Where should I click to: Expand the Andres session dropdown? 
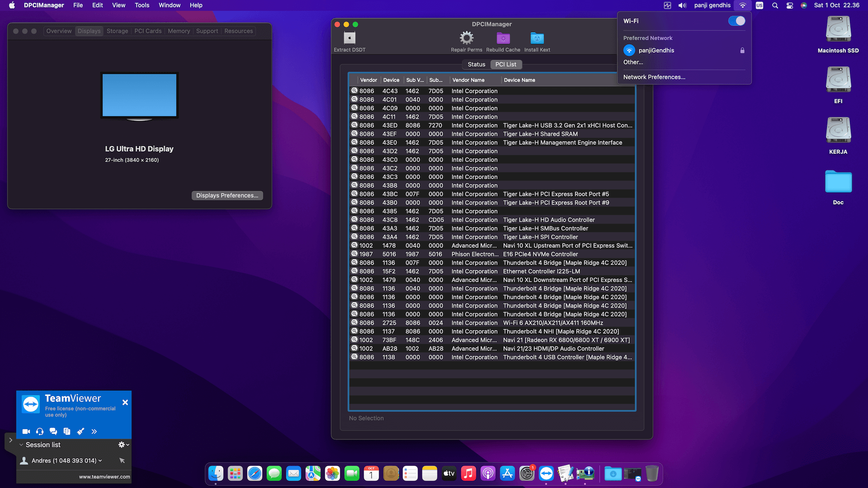(x=100, y=460)
